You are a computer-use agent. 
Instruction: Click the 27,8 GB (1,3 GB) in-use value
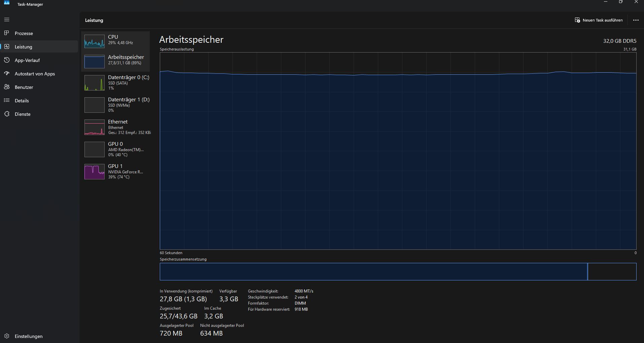183,299
